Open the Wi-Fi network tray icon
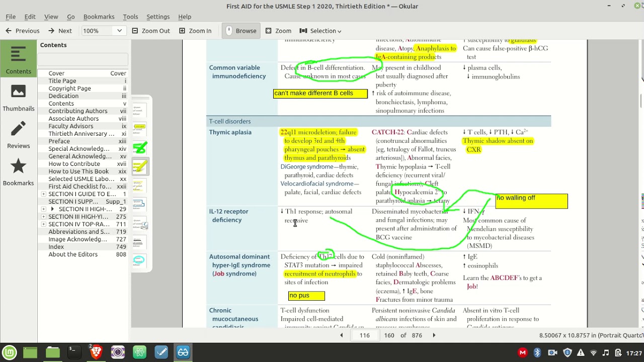Viewport: 644px width, 362px height. [593, 353]
